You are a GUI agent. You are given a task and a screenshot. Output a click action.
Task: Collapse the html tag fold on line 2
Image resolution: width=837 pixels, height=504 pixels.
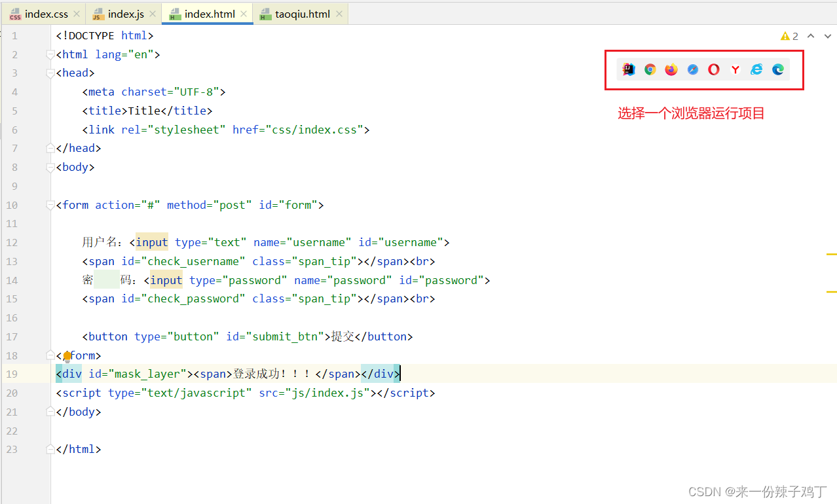[x=50, y=54]
